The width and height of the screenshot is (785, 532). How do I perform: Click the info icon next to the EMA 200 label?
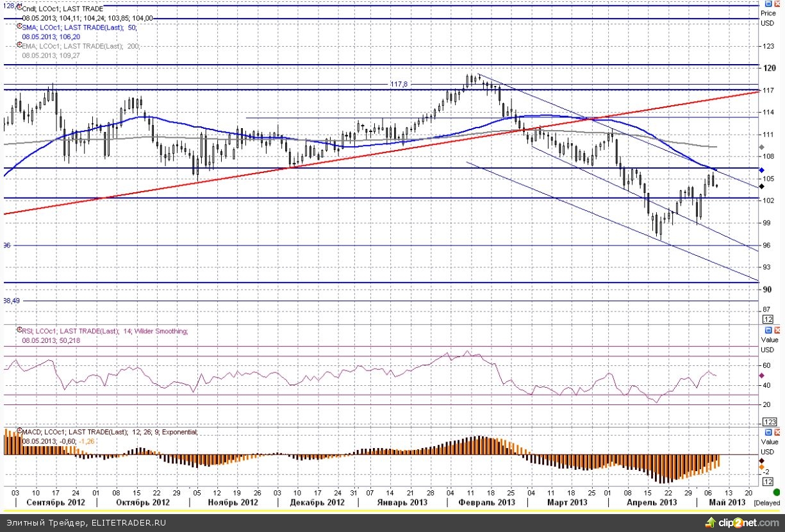(18, 46)
